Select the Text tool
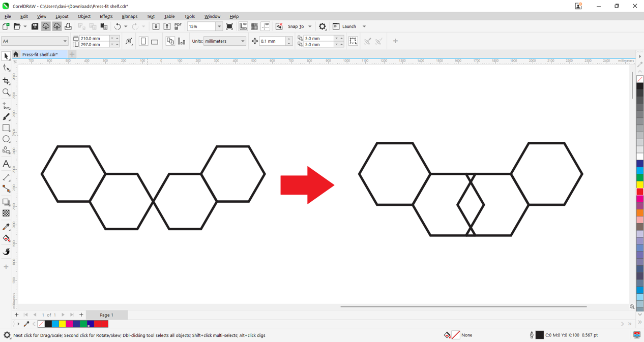 6,164
